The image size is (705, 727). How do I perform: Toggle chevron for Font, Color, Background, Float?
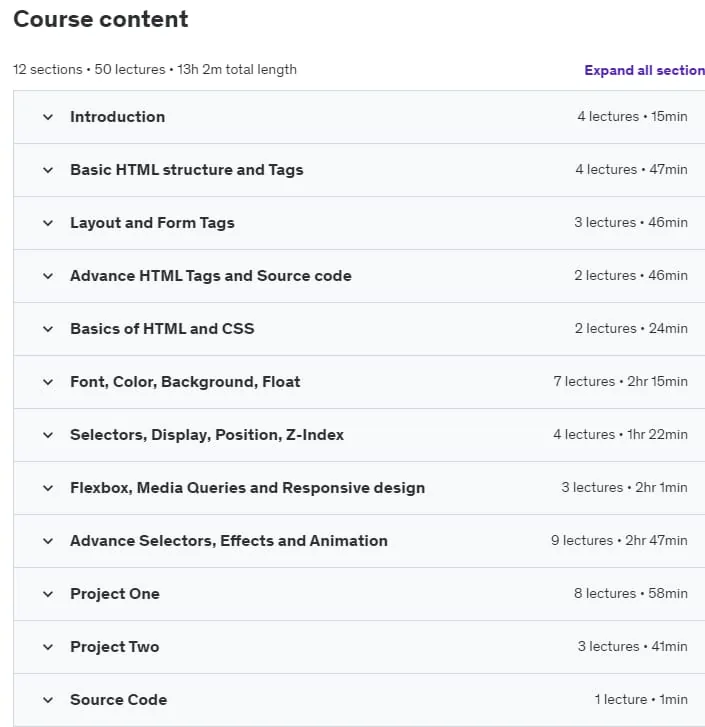tap(48, 382)
